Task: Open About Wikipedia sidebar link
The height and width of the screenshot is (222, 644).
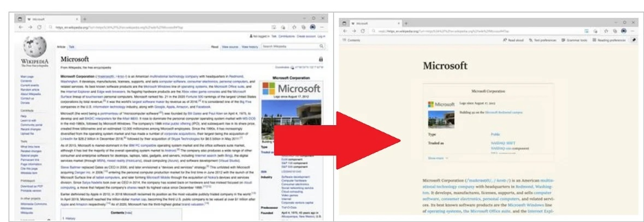Action: coord(31,94)
